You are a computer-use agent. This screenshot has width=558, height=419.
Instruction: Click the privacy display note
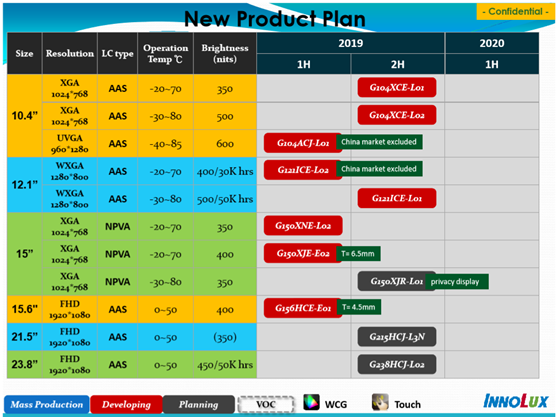point(457,282)
